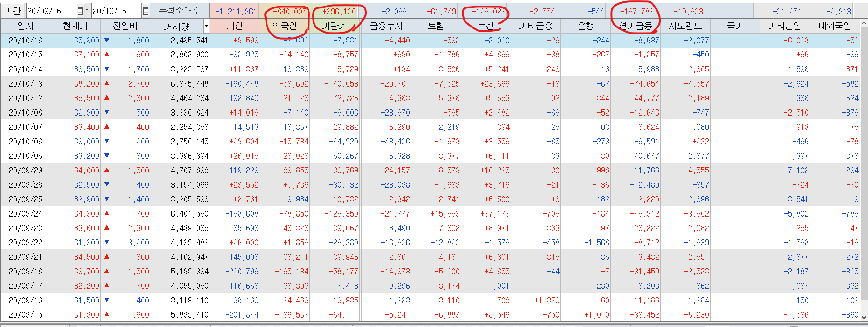
Task: Click the cumulative 기타법인 total -21,251
Action: [x=787, y=12]
